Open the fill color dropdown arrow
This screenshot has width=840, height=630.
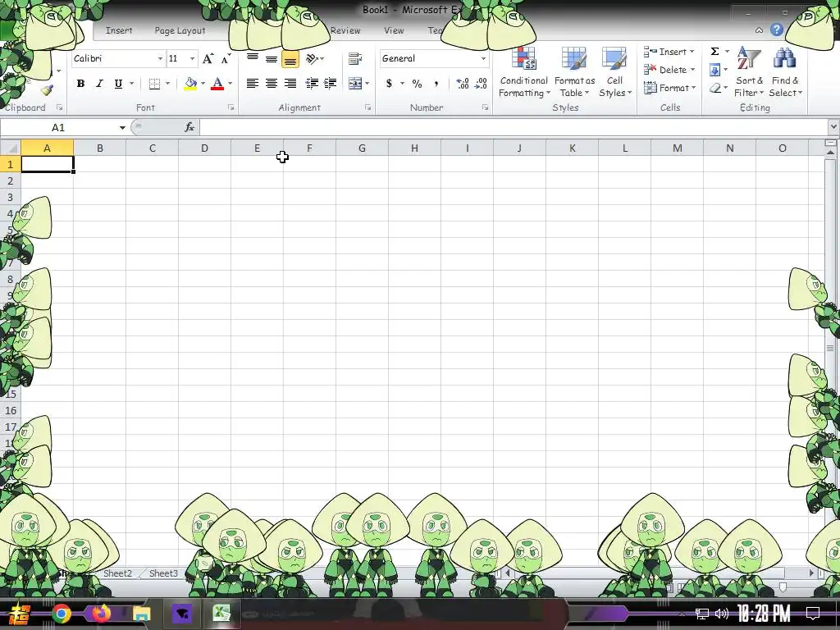tap(203, 84)
